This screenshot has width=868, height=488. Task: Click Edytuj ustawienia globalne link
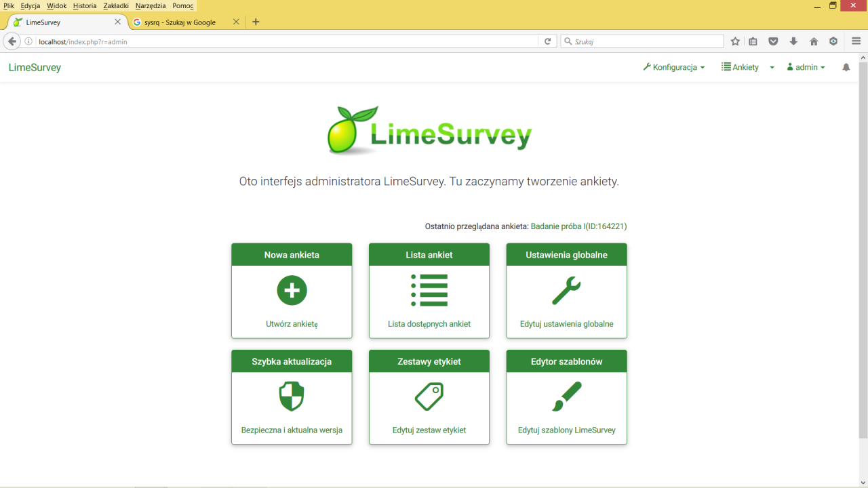[x=566, y=324]
